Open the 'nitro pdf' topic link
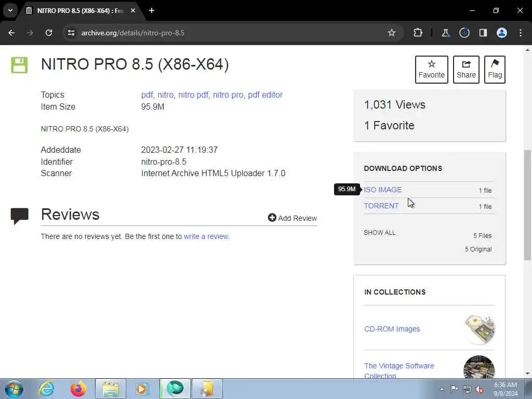 coord(193,95)
